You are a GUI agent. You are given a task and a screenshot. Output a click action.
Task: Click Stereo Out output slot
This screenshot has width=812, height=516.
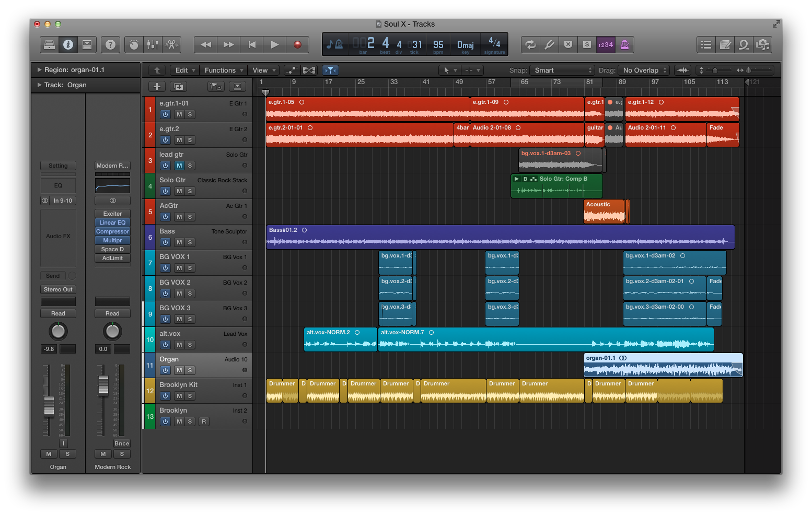point(58,289)
